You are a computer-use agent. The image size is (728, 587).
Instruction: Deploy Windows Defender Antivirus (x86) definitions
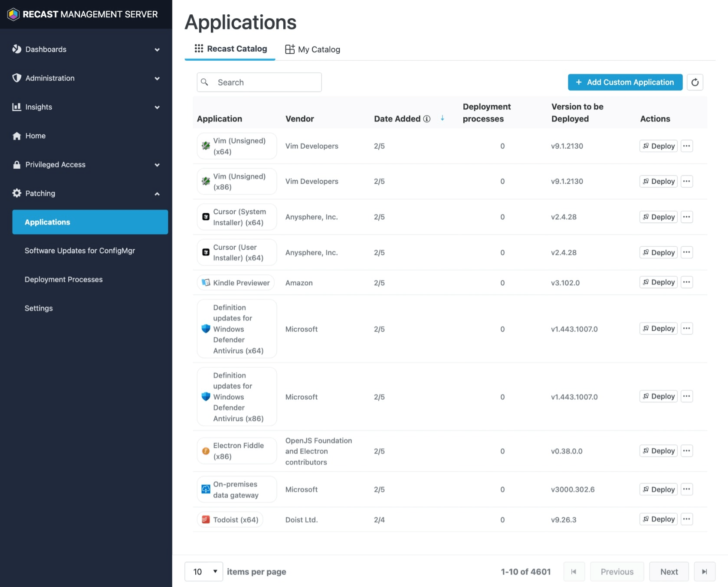(658, 396)
